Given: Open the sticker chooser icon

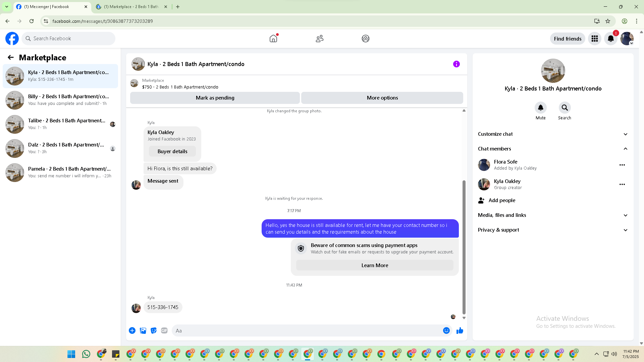Looking at the screenshot, I should [154, 330].
